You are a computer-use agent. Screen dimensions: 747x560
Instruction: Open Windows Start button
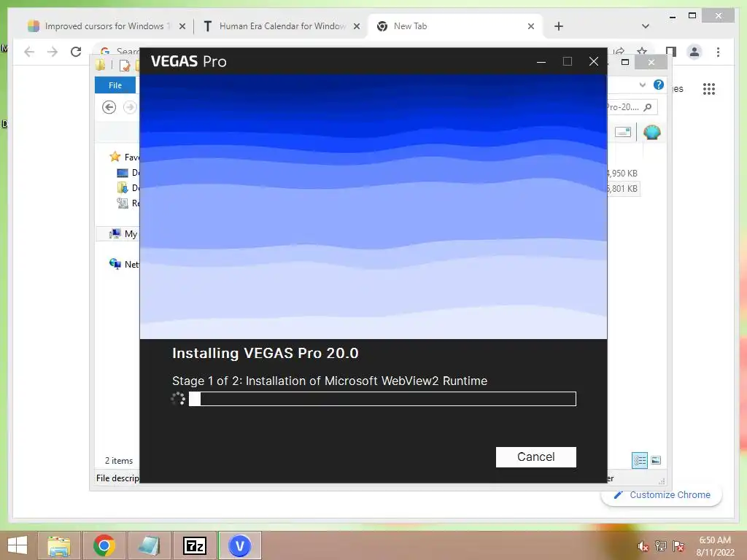pos(18,545)
